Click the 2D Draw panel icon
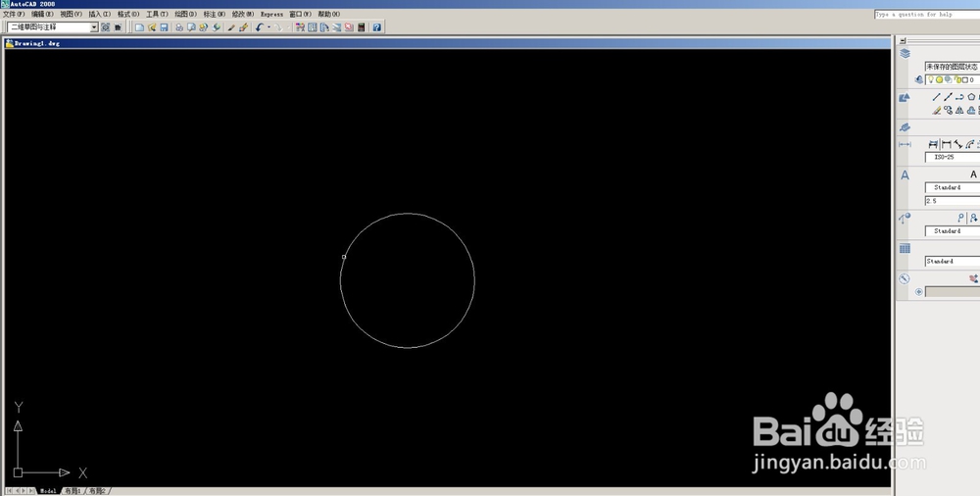The image size is (980, 496). 905,98
